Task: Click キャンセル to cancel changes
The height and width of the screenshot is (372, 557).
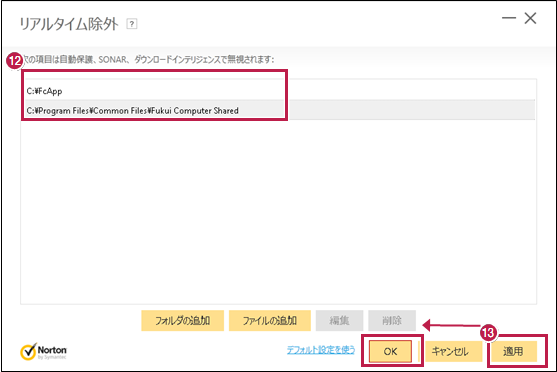Action: click(450, 351)
